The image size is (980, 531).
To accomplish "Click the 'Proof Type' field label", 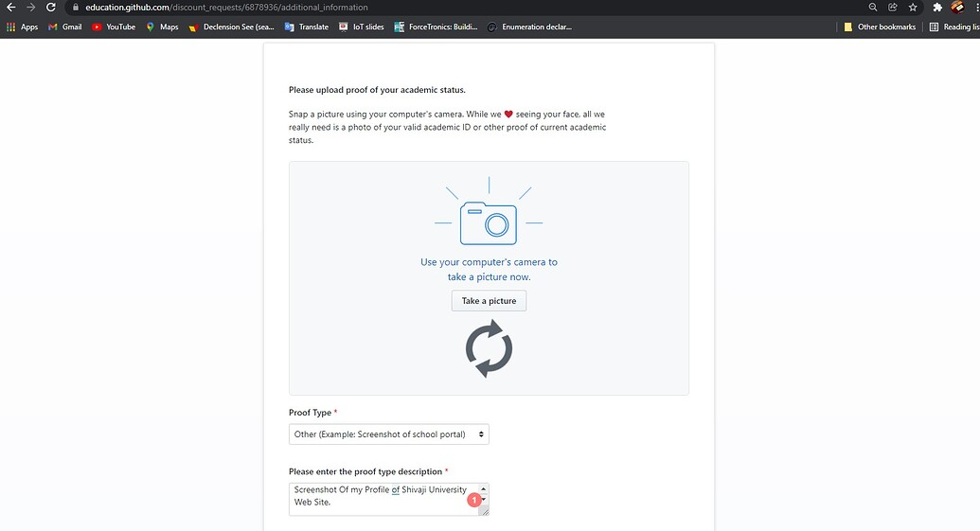I will tap(310, 413).
